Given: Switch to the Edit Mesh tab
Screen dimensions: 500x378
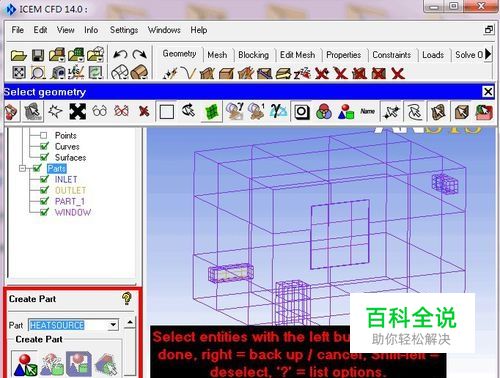Looking at the screenshot, I should (297, 55).
